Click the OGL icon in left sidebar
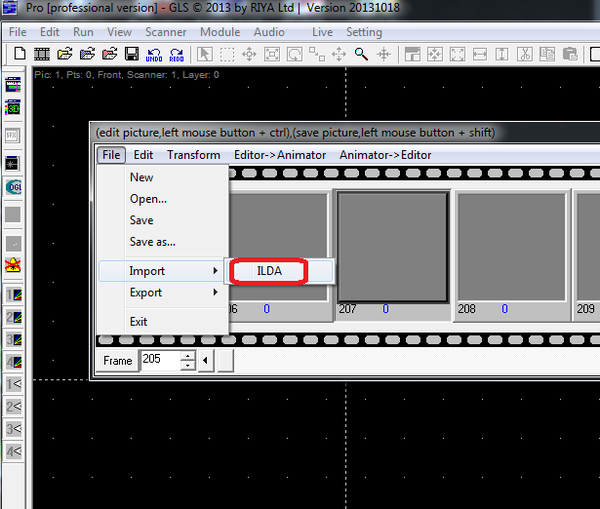This screenshot has height=509, width=600. pos(14,187)
